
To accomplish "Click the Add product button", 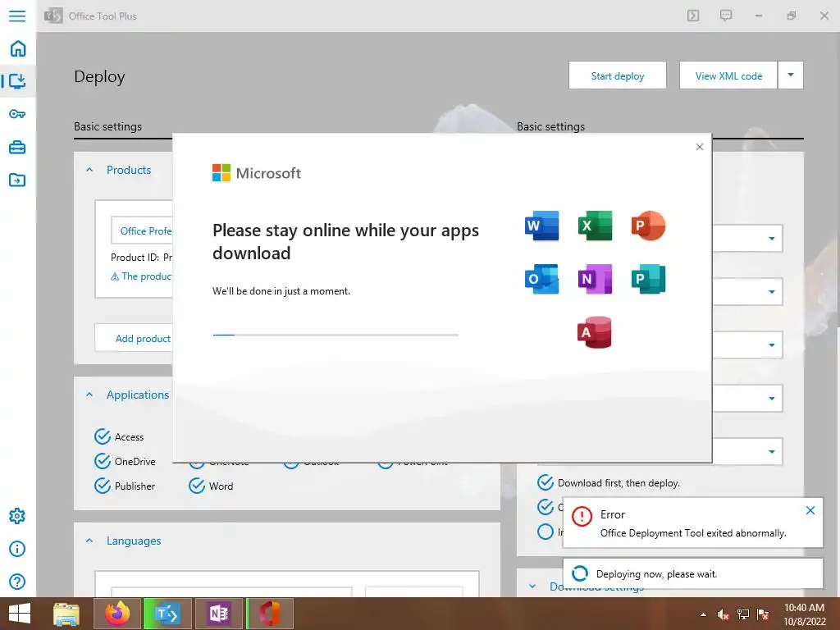I will (134, 338).
